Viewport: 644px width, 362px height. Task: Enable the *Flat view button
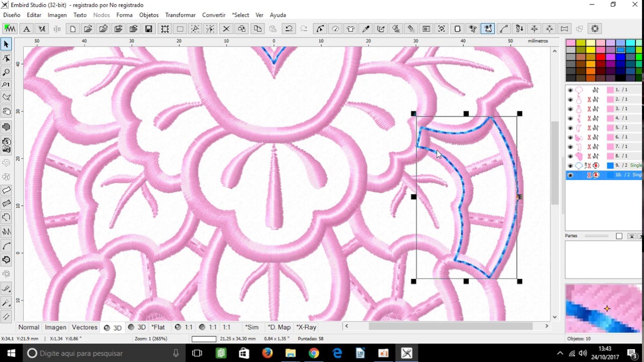pos(158,327)
